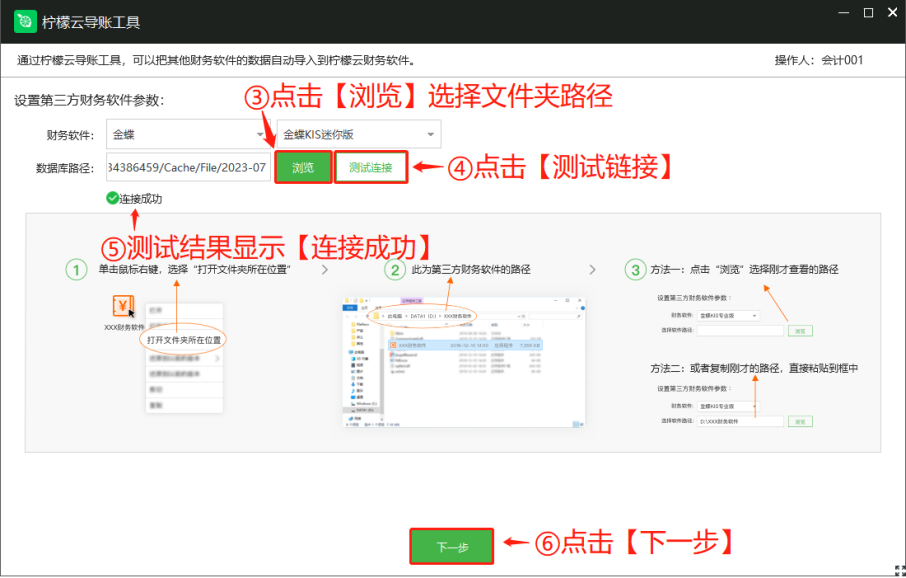Click the green 连接成功 checkmark icon

(112, 198)
